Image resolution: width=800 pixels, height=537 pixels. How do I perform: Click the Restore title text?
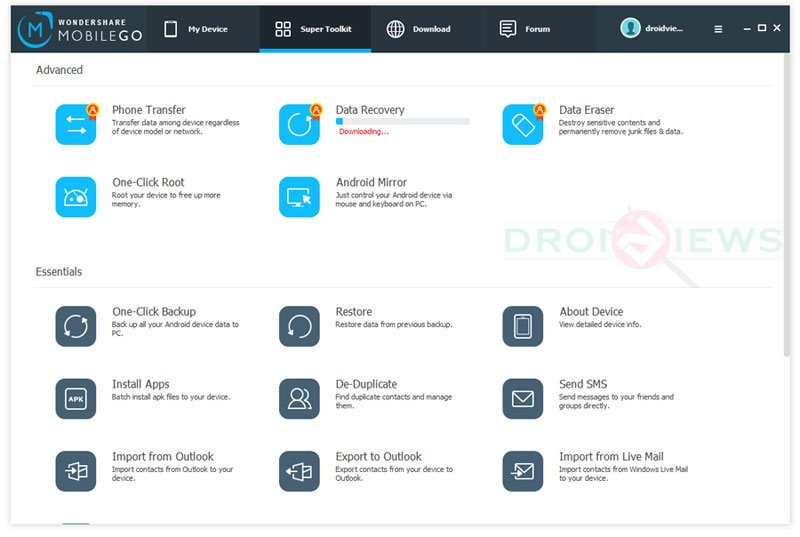coord(354,312)
